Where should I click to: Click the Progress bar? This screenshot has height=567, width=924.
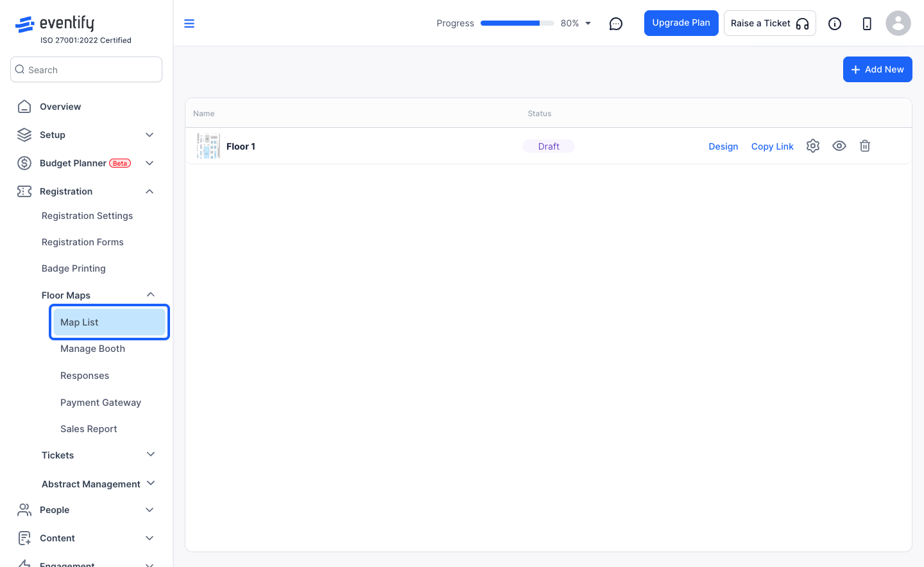pos(517,23)
